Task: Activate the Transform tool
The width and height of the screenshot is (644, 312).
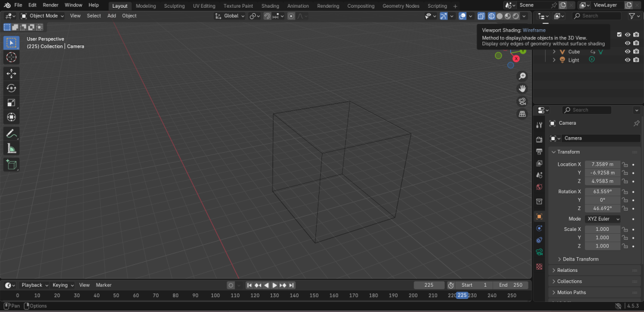Action: coord(11,117)
